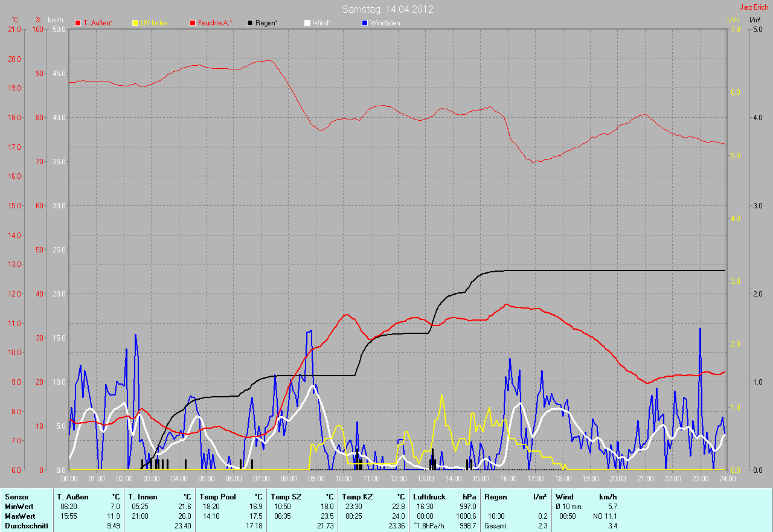773x532 pixels.
Task: Click the red T. Außen legend swatch
Action: click(x=78, y=23)
